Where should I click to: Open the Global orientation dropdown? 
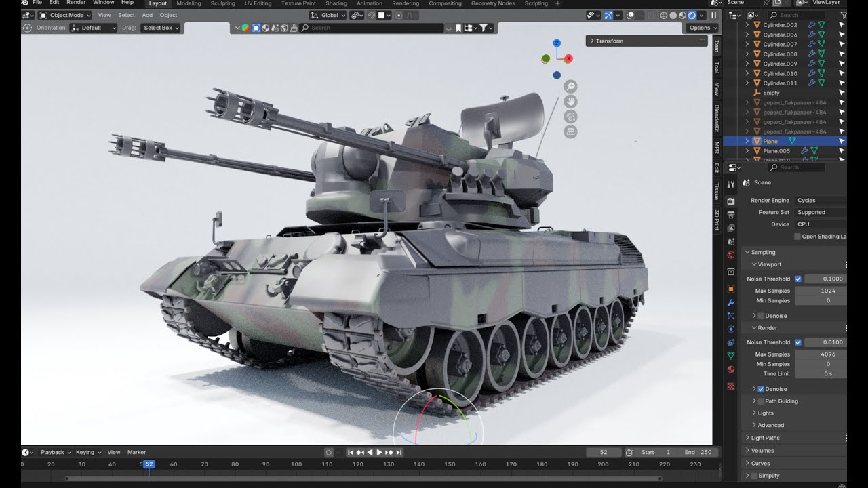328,15
